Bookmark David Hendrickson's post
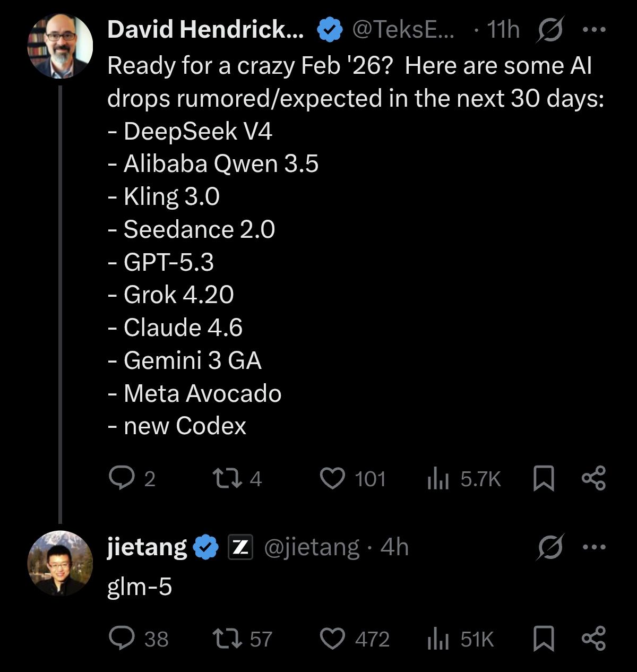Image resolution: width=637 pixels, height=672 pixels. point(543,478)
